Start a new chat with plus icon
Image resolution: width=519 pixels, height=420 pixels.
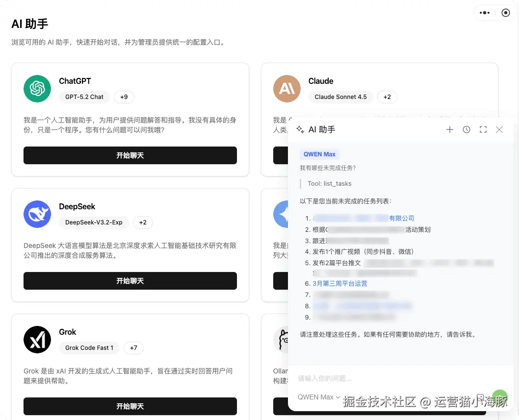pyautogui.click(x=449, y=130)
